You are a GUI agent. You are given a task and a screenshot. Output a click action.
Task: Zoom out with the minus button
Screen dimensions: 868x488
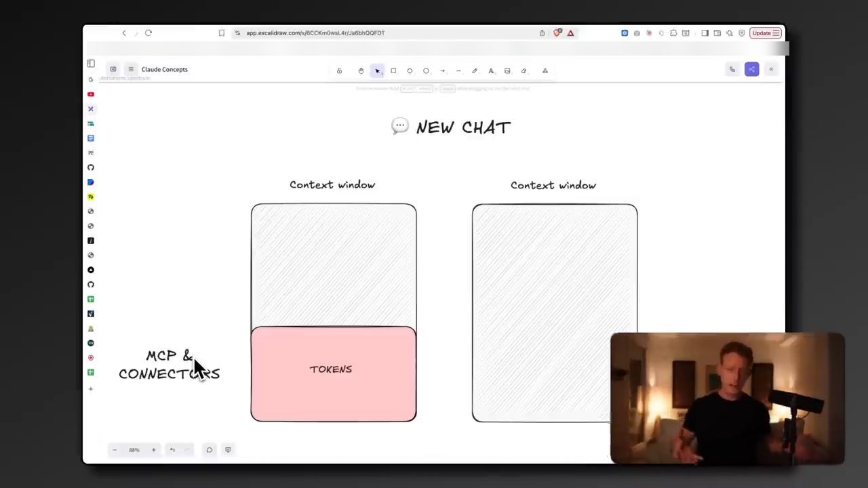tap(115, 450)
